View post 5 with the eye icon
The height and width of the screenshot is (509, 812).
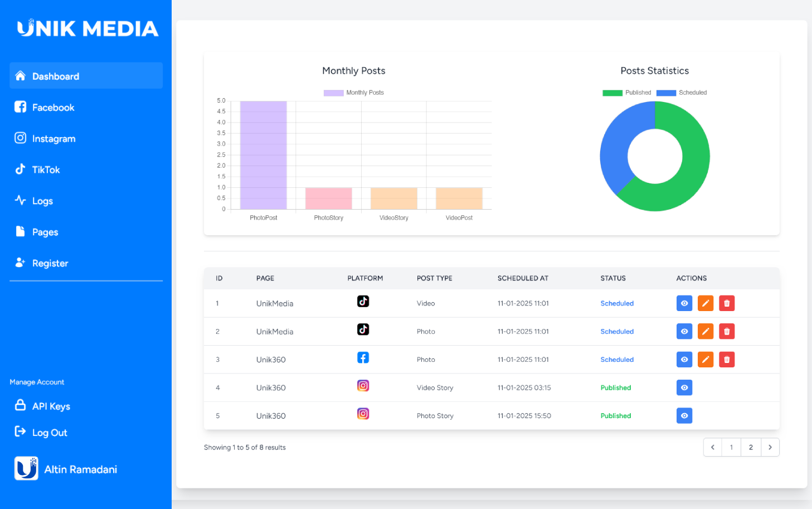(684, 416)
